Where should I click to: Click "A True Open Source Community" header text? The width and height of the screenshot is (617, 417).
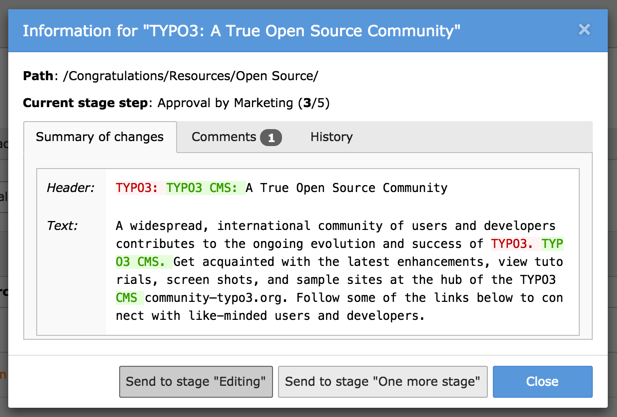pos(346,187)
